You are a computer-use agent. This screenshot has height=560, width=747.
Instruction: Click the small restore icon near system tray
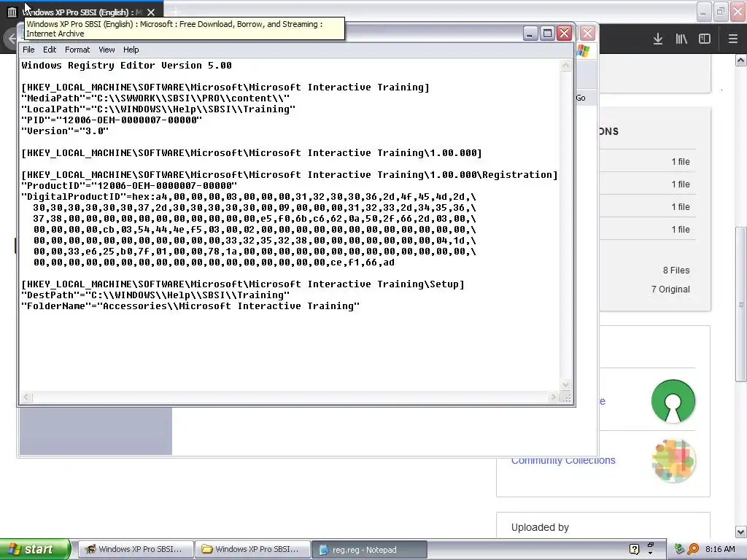coord(651,545)
